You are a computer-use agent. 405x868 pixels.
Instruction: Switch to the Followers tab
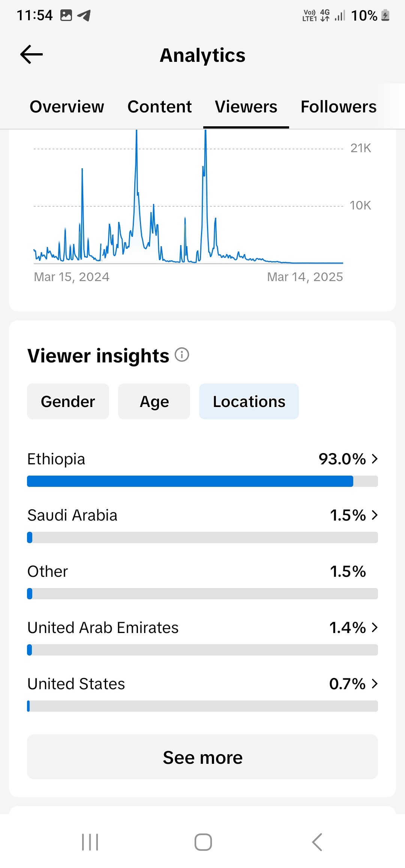(x=338, y=107)
